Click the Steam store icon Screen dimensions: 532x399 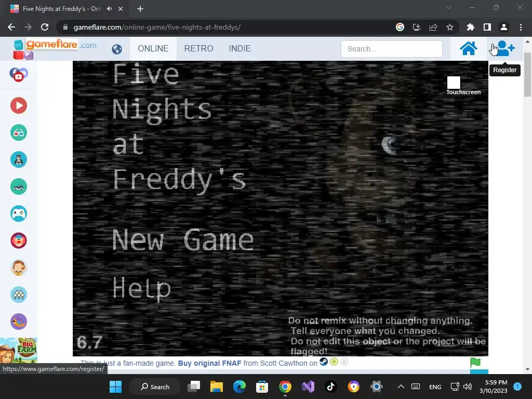324,362
